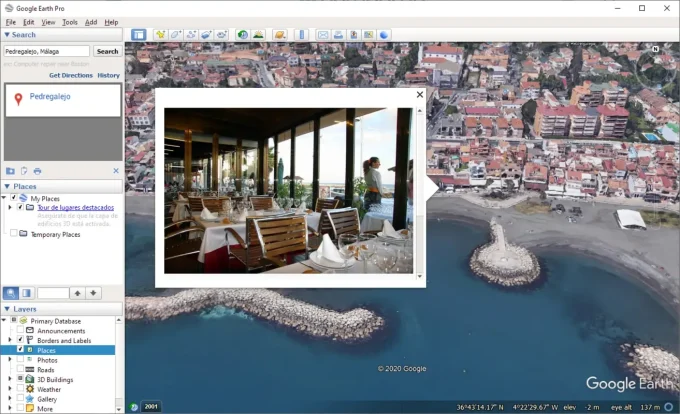
Task: Click the Add Placemark toolbar icon
Action: (160, 35)
